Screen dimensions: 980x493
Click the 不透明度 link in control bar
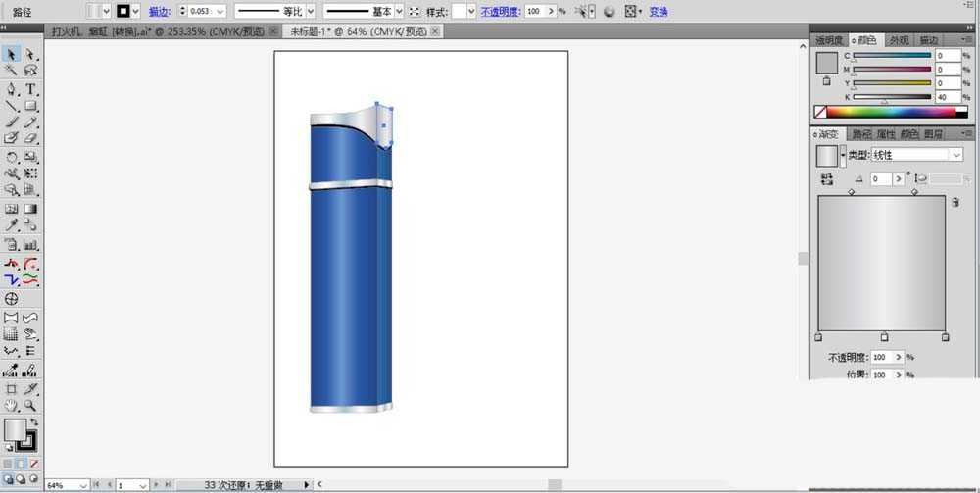pyautogui.click(x=501, y=11)
